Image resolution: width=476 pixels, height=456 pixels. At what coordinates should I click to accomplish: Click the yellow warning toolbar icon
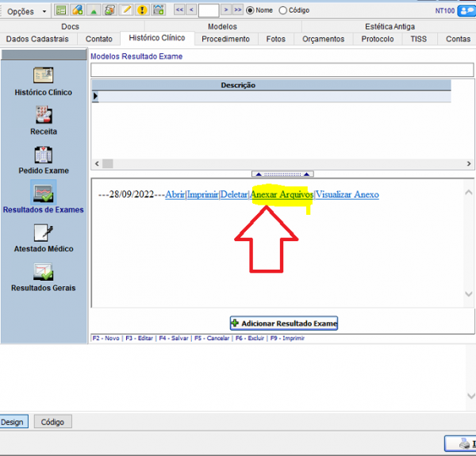click(x=142, y=10)
